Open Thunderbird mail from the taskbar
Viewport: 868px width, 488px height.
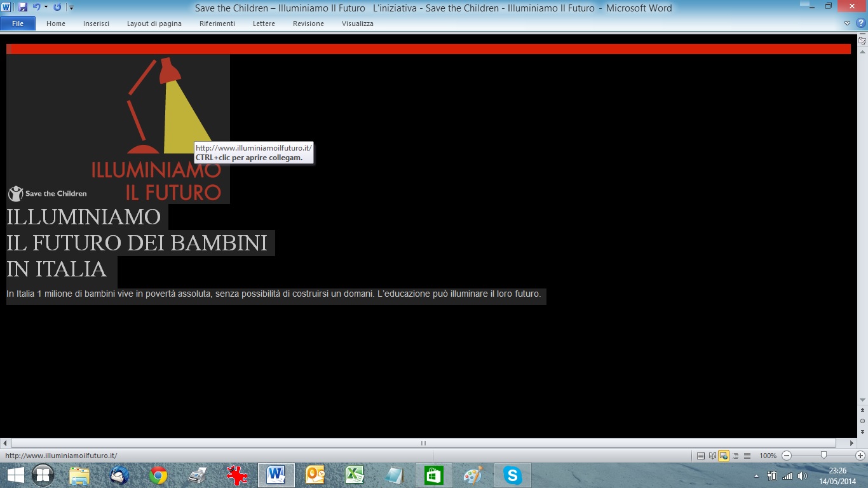point(119,475)
